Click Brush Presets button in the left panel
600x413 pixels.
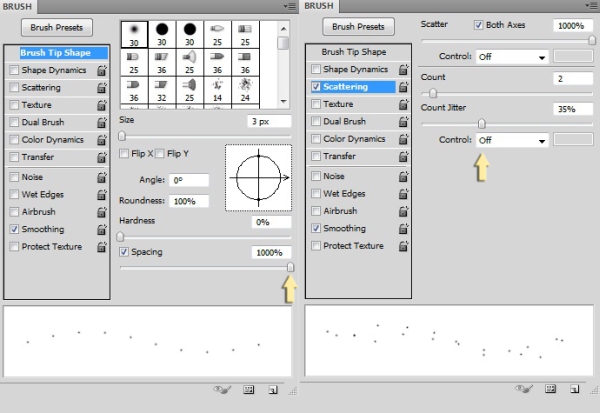pos(56,27)
